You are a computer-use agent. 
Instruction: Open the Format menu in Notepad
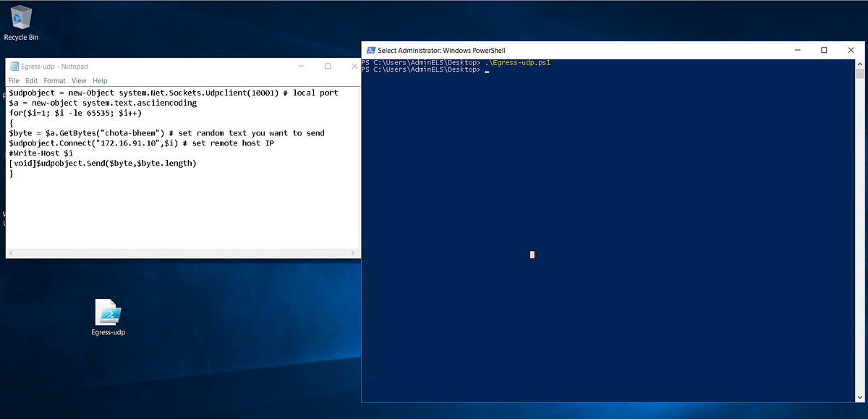54,80
